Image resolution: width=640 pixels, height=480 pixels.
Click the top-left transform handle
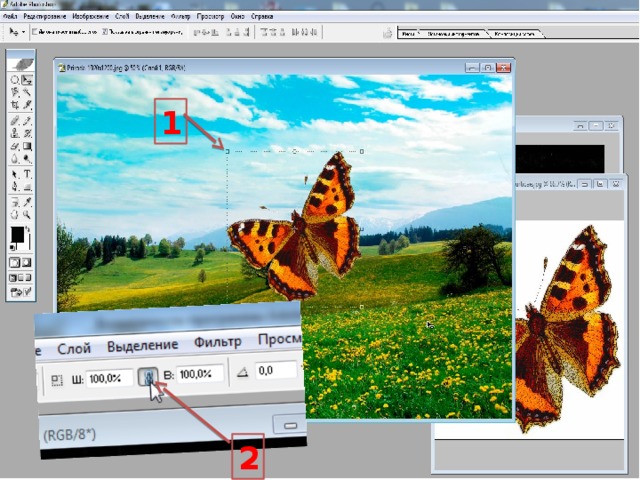point(227,151)
